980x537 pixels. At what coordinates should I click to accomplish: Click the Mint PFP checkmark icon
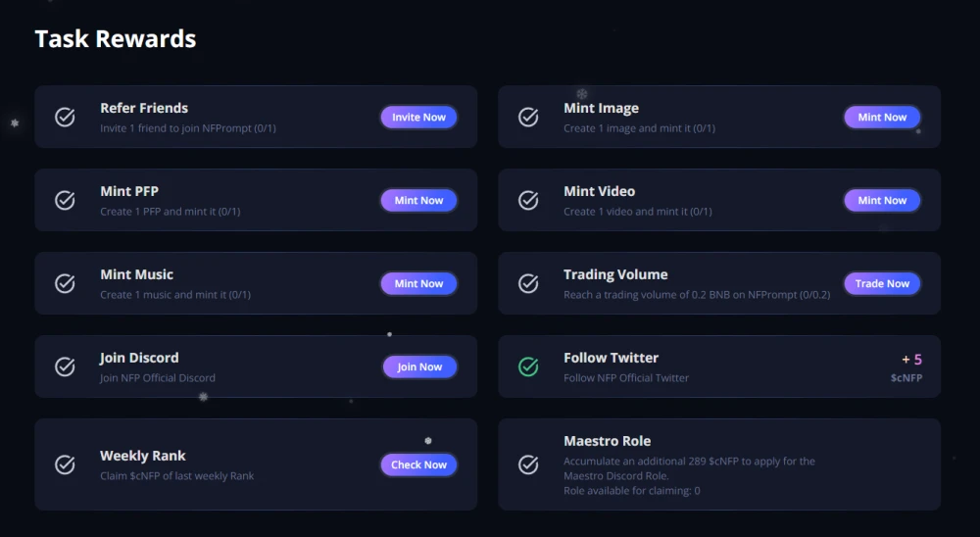[65, 200]
